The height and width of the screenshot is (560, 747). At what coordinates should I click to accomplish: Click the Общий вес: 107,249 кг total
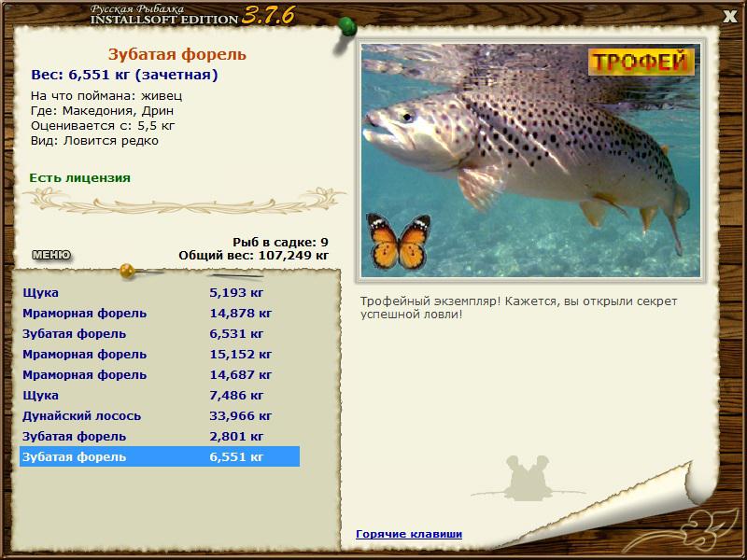[x=253, y=256]
